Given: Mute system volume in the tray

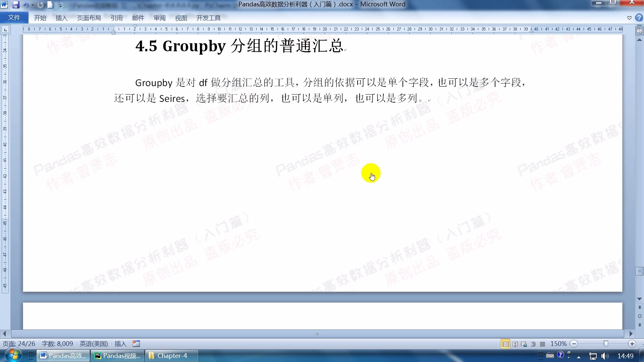Looking at the screenshot, I should tap(605, 356).
